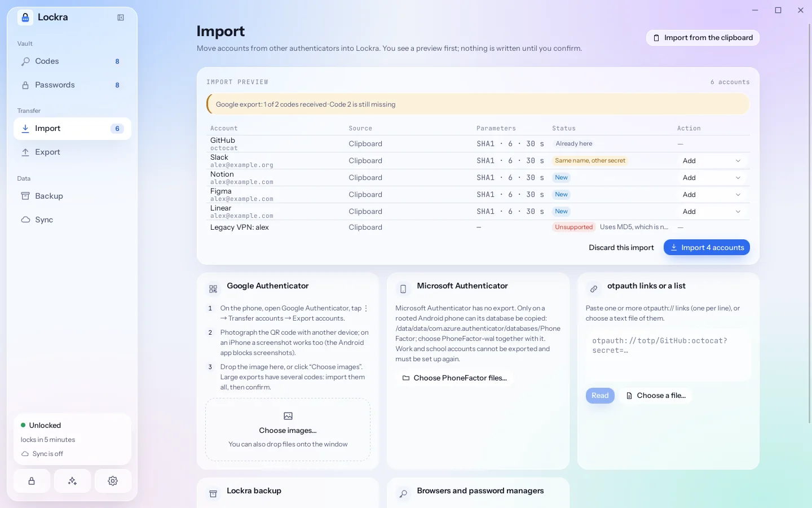This screenshot has height=508, width=812.
Task: Click Discard this import
Action: tap(621, 247)
